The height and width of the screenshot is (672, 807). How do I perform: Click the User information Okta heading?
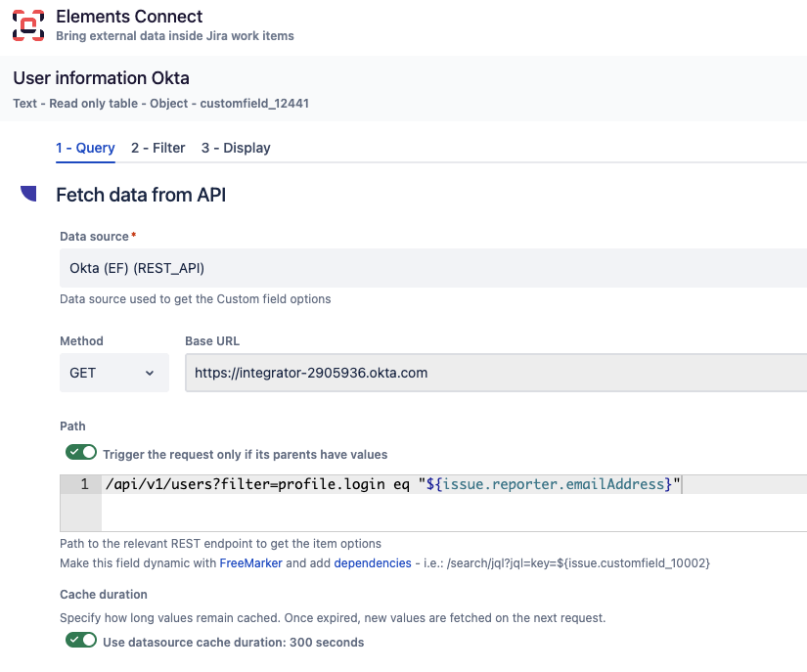click(102, 78)
